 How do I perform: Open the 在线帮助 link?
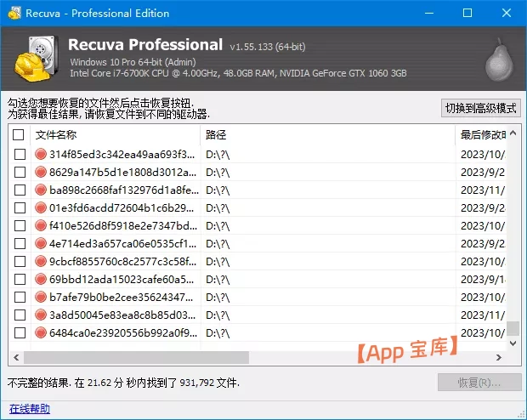[30, 409]
